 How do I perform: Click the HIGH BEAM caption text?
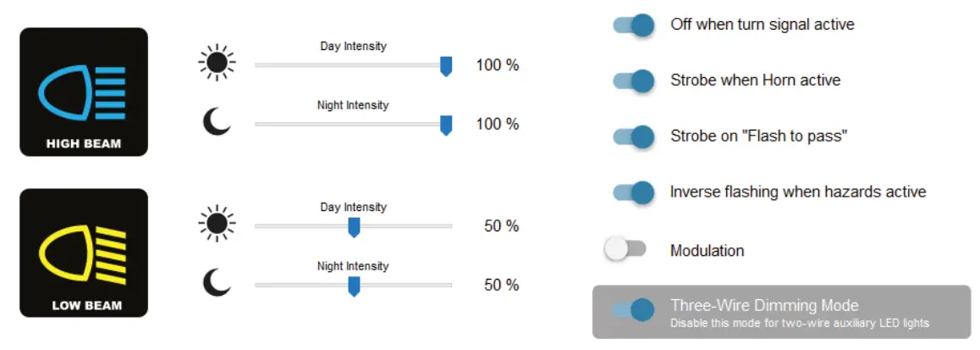point(84,144)
